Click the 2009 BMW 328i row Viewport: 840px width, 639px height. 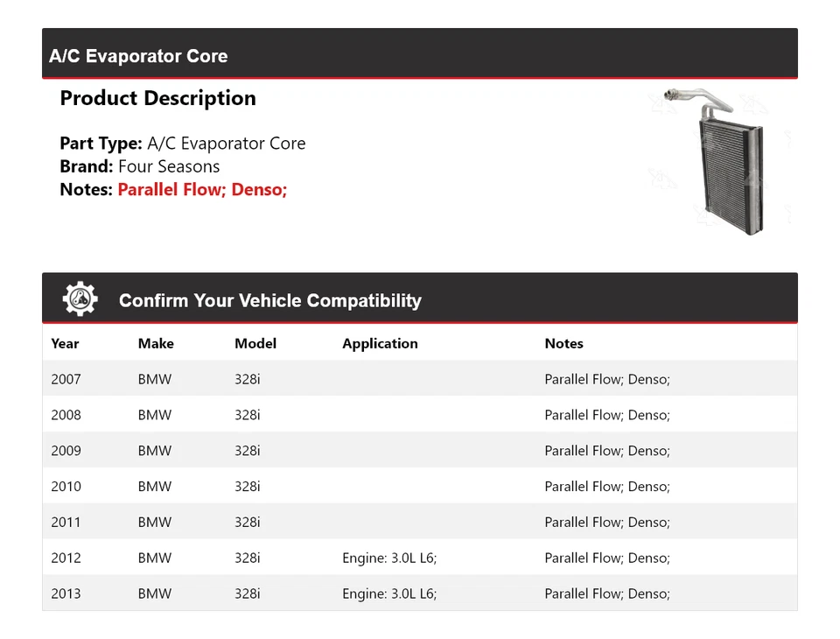point(419,451)
